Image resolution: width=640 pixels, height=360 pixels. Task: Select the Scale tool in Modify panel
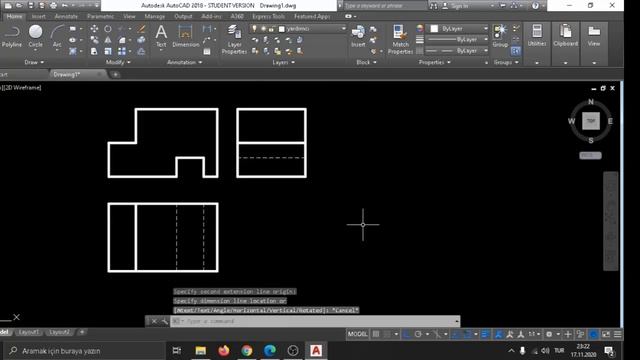[x=107, y=51]
